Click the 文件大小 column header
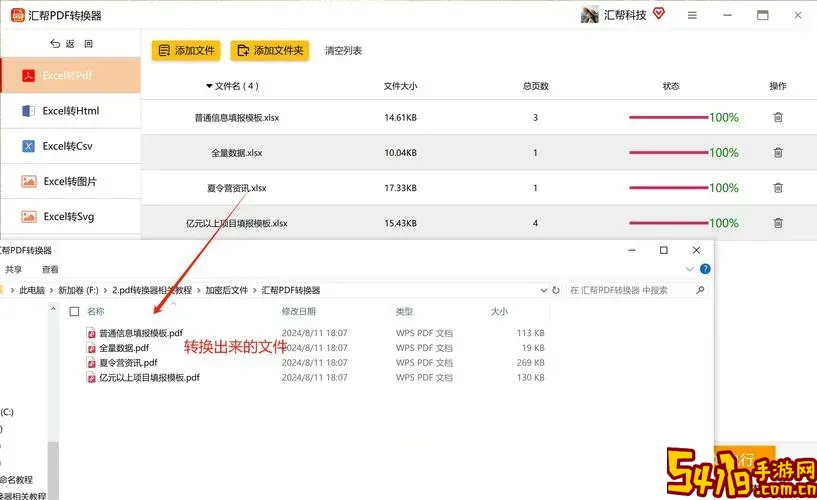817x500 pixels. (400, 86)
